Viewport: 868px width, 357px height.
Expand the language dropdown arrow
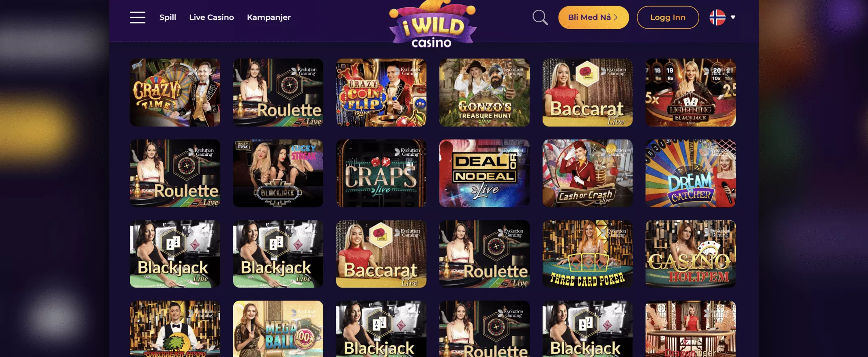733,17
